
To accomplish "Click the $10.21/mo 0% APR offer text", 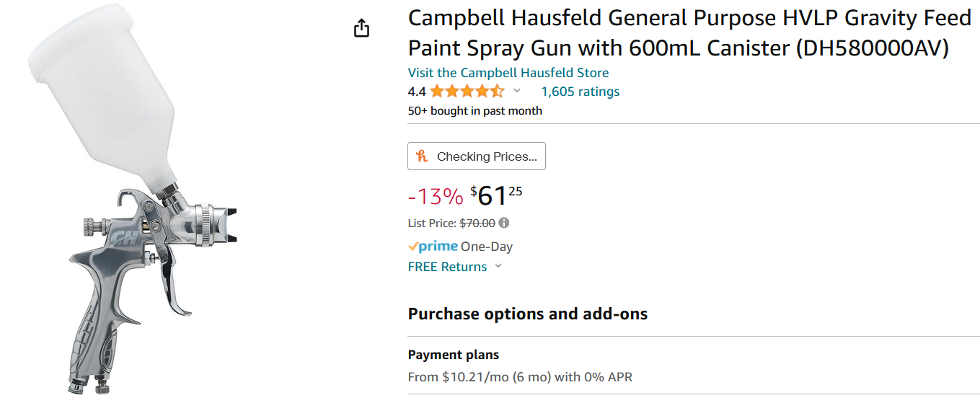I will (x=520, y=376).
